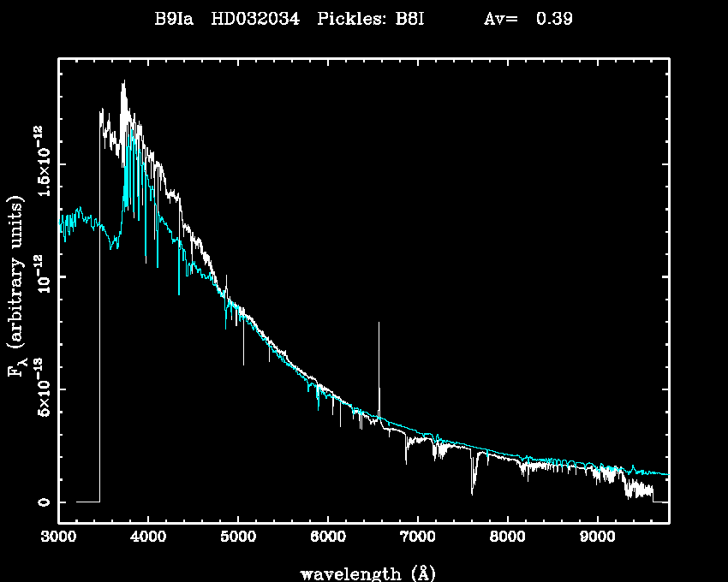Click the B9Ia spectral type in title
This screenshot has width=728, height=582.
174,20
